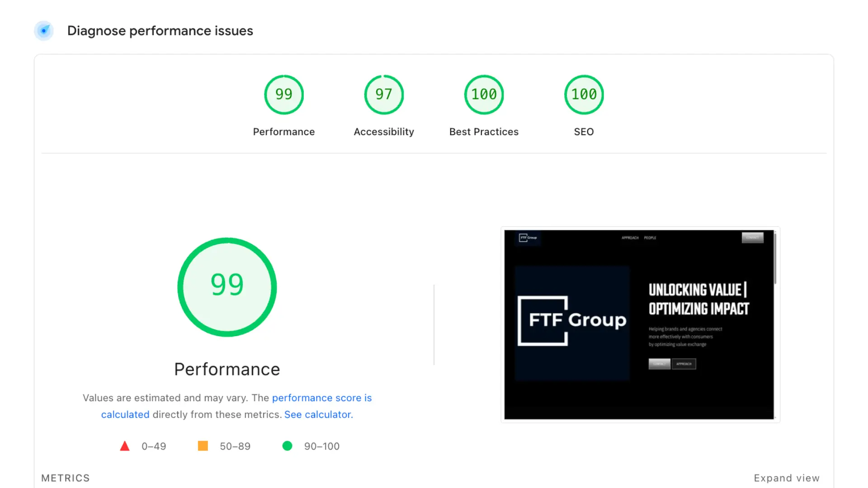Click the green circle legend marker
This screenshot has height=488, width=868.
coord(288,446)
